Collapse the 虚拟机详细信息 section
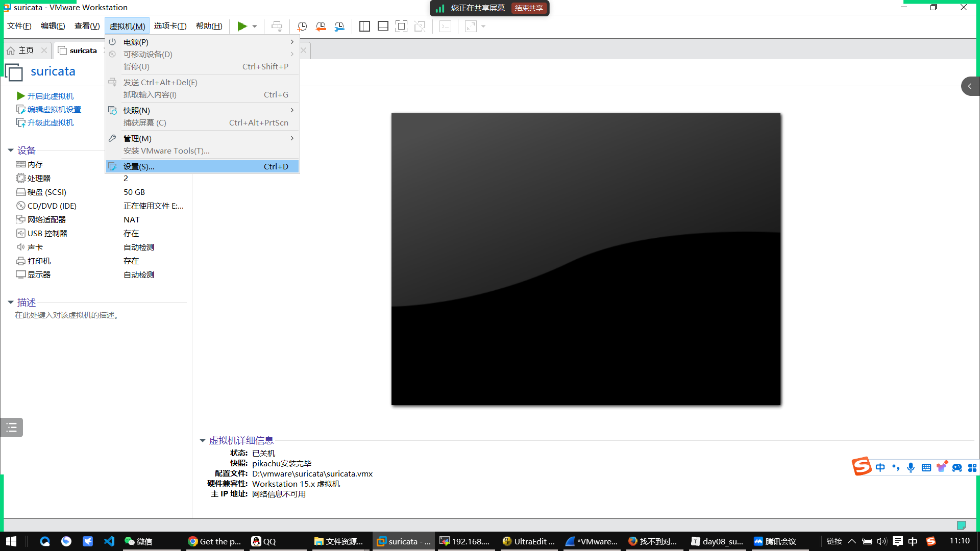Image resolution: width=980 pixels, height=551 pixels. [203, 440]
